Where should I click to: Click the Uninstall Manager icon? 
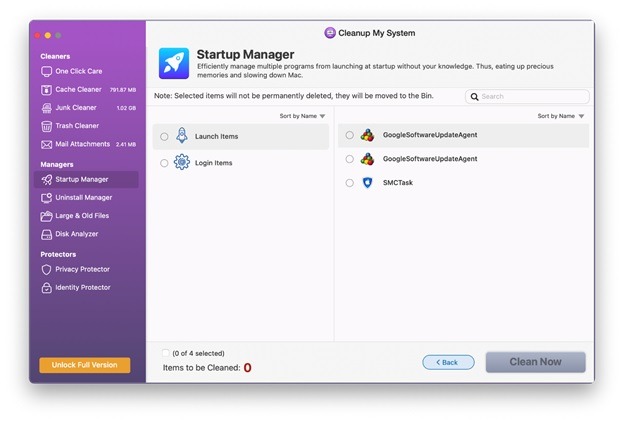[x=47, y=198]
